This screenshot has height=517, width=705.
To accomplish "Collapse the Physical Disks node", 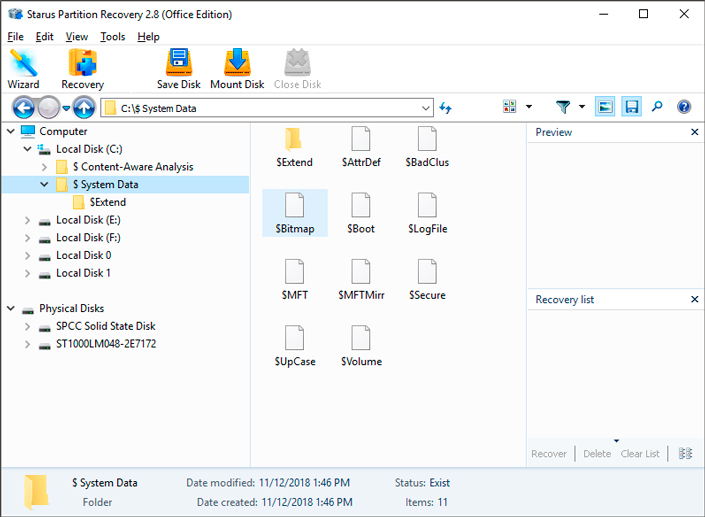I will tap(11, 308).
